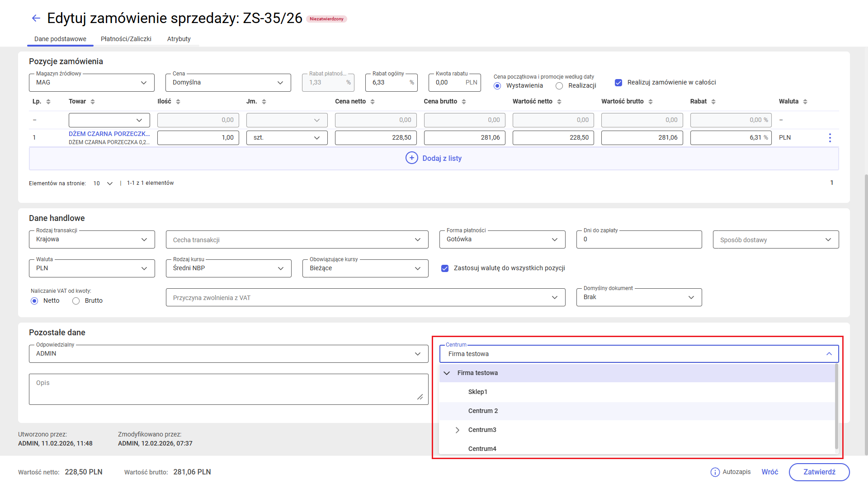The width and height of the screenshot is (868, 488).
Task: Click the plus icon in Dodaj z listy
Action: pos(411,158)
